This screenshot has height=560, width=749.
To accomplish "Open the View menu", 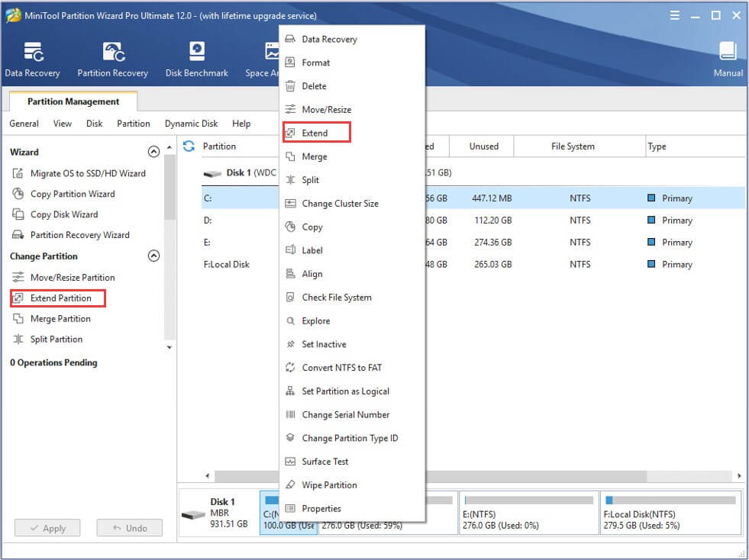I will click(x=62, y=124).
